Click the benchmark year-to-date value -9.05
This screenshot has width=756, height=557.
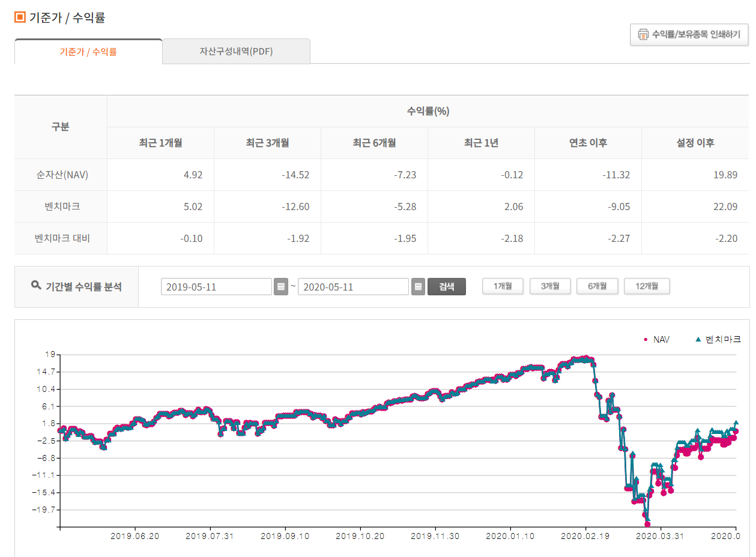click(x=618, y=207)
